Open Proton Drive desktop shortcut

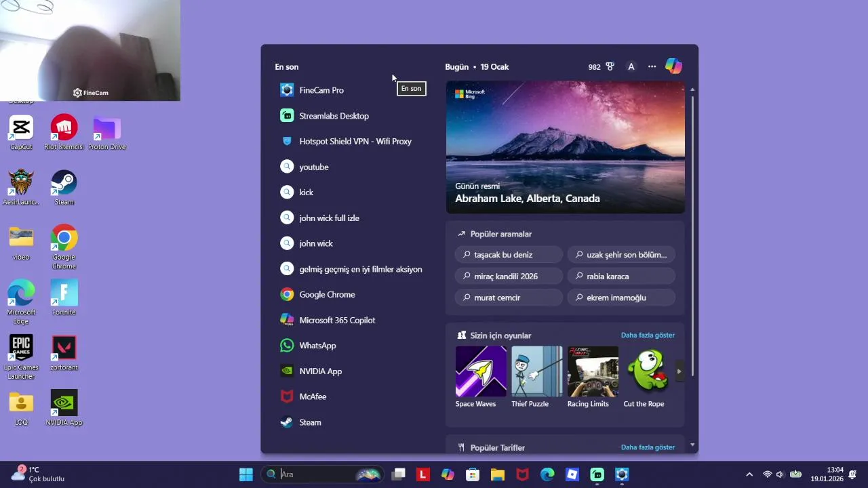click(106, 132)
